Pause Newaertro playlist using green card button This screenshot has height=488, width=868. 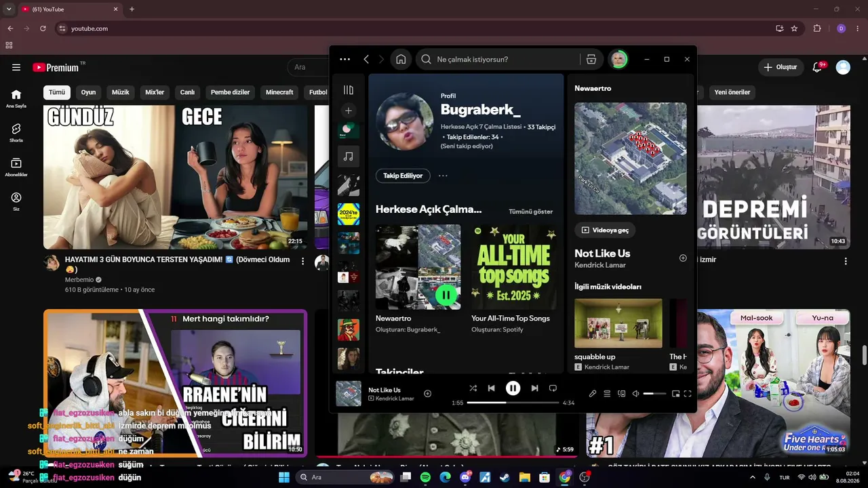click(446, 295)
